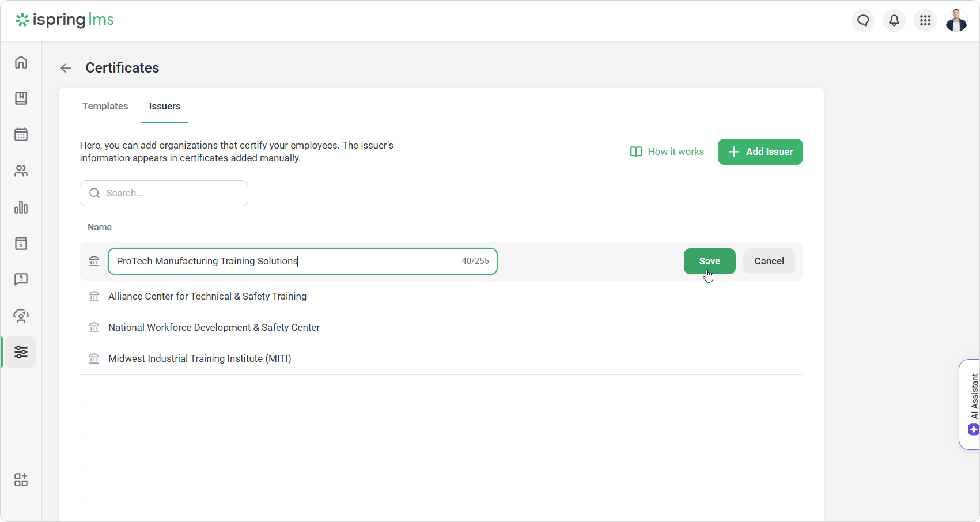Open the Courses book icon in sidebar
The image size is (980, 522).
[21, 98]
